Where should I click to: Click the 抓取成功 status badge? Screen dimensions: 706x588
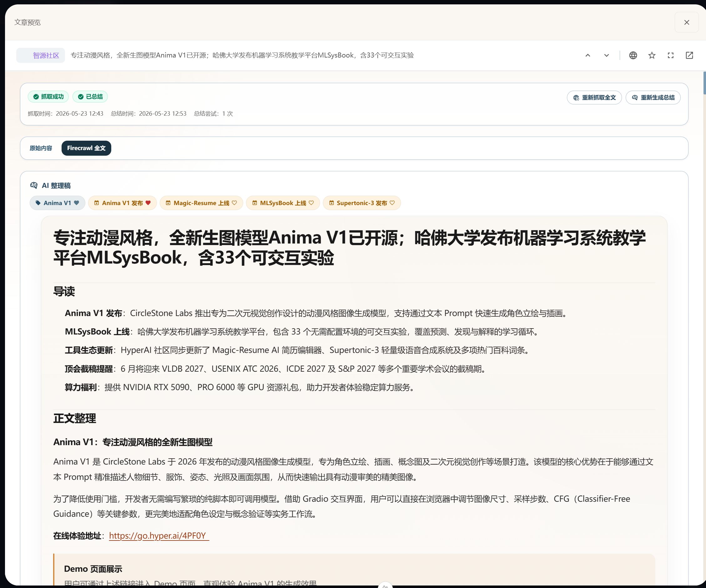tap(48, 97)
